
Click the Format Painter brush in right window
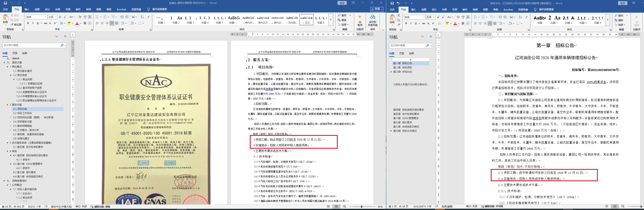[398, 25]
